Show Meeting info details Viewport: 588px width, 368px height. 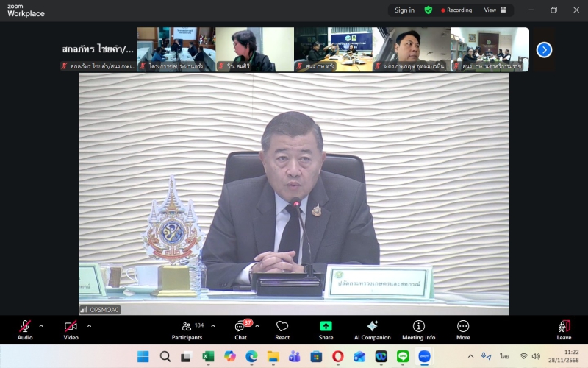click(x=418, y=328)
